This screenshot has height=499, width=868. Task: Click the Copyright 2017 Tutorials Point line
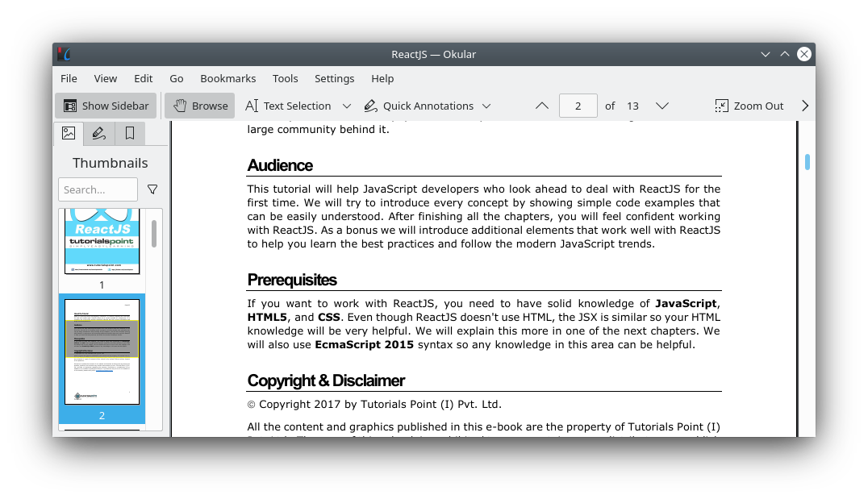pyautogui.click(x=374, y=405)
